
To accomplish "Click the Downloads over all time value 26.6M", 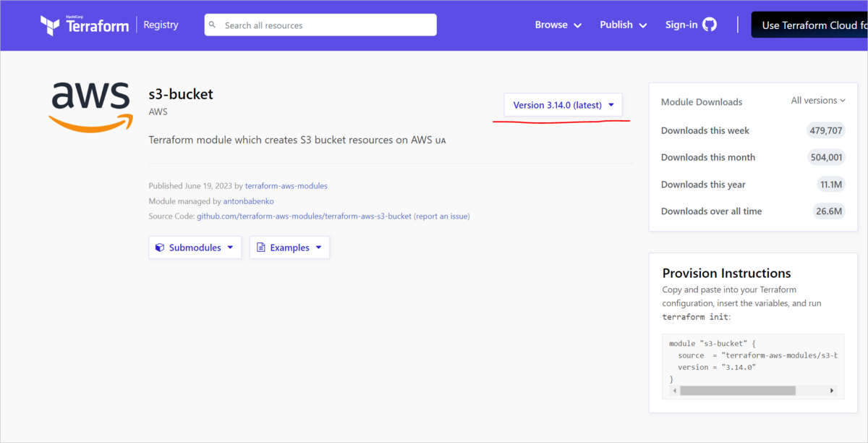I will (830, 211).
